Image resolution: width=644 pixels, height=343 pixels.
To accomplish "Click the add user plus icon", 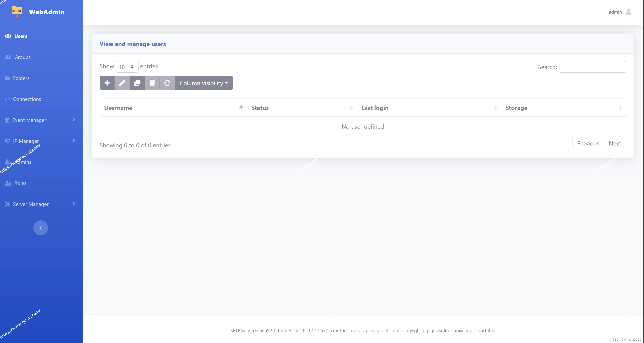I will 107,83.
